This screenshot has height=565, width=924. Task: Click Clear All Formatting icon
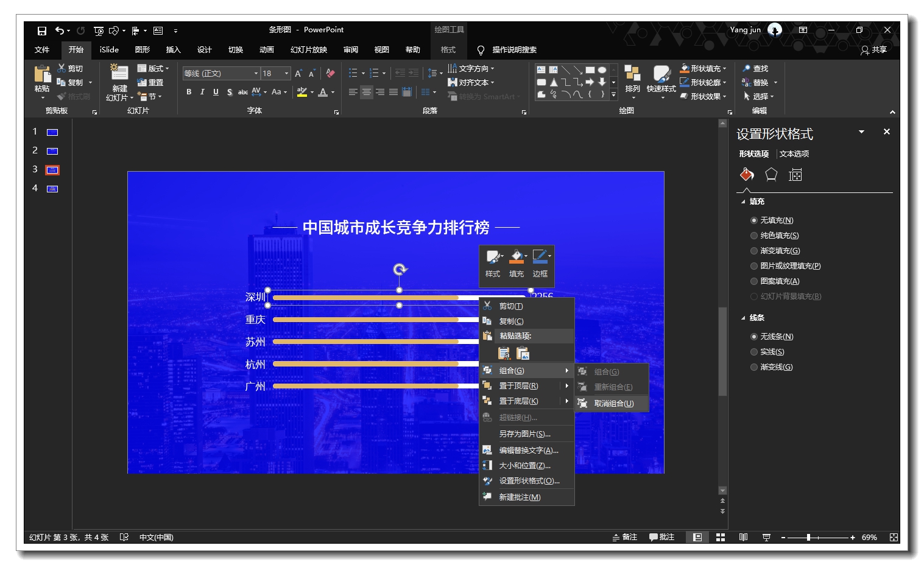pyautogui.click(x=331, y=74)
